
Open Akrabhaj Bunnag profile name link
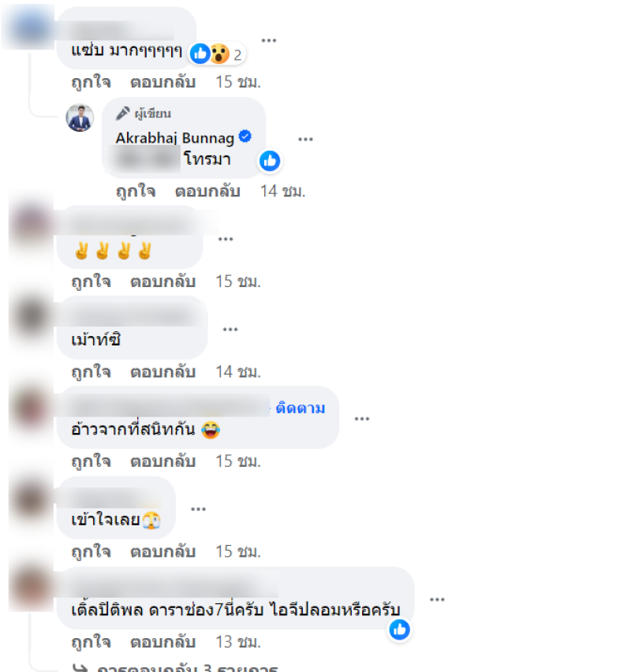click(175, 138)
